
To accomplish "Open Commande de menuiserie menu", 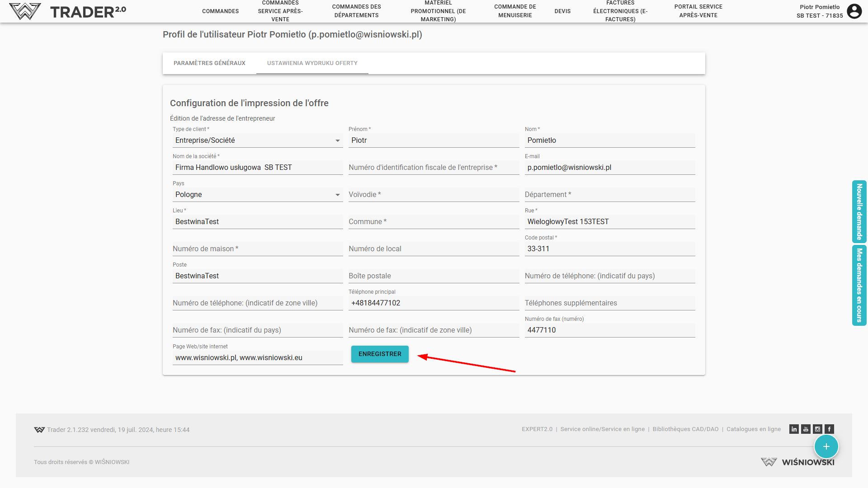I will (x=515, y=11).
